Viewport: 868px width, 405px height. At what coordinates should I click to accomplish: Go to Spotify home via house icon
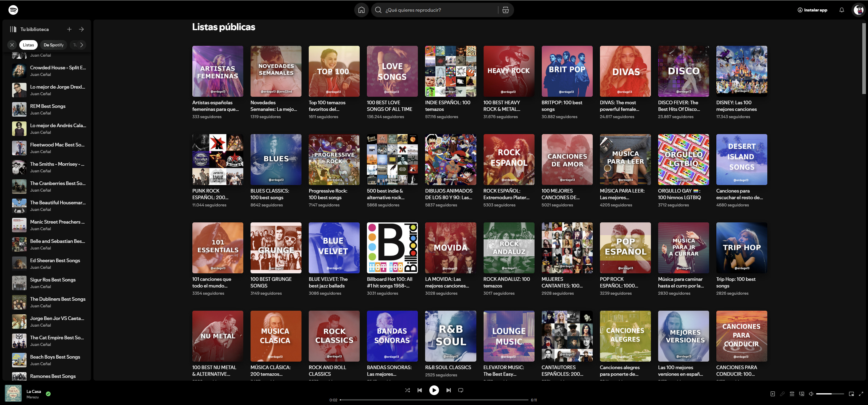(361, 10)
